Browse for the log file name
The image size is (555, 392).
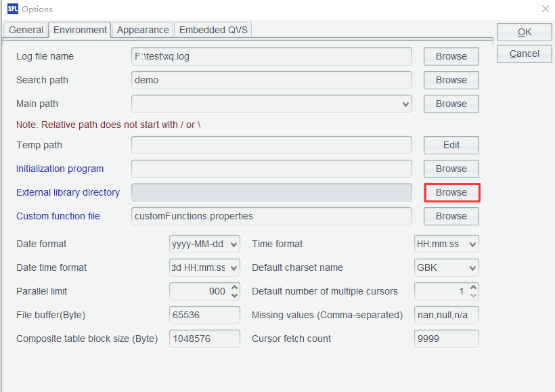click(x=451, y=56)
